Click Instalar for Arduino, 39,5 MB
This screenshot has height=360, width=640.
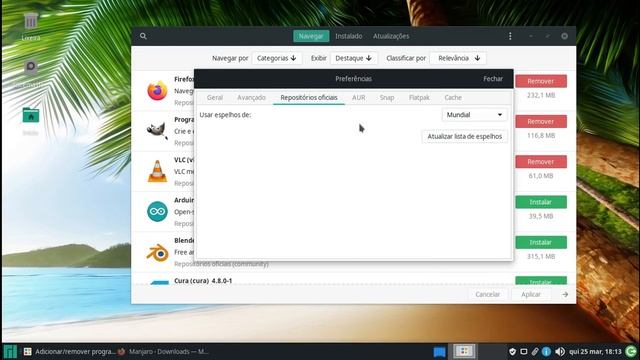[541, 202]
